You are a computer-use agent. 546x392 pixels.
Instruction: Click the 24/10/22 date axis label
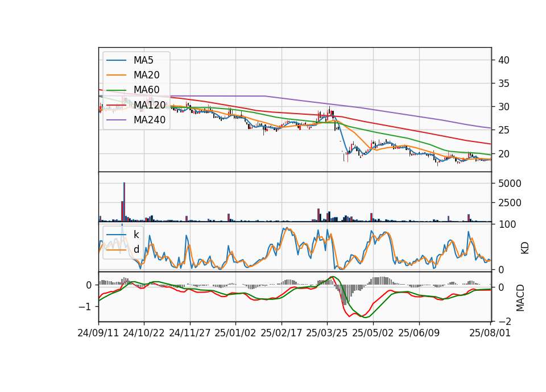pyautogui.click(x=144, y=333)
